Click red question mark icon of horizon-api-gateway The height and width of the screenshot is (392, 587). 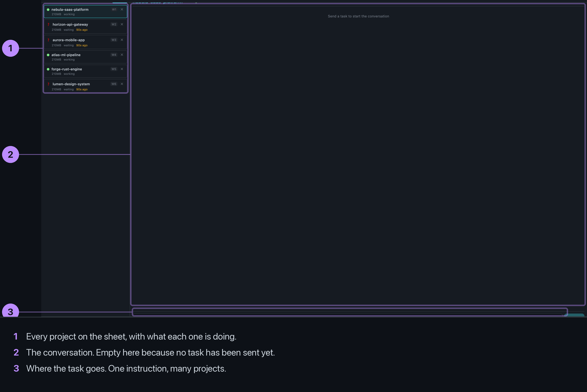click(x=48, y=25)
